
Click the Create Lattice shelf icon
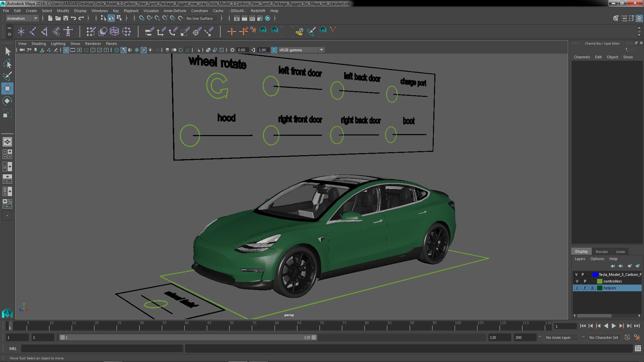point(114,32)
